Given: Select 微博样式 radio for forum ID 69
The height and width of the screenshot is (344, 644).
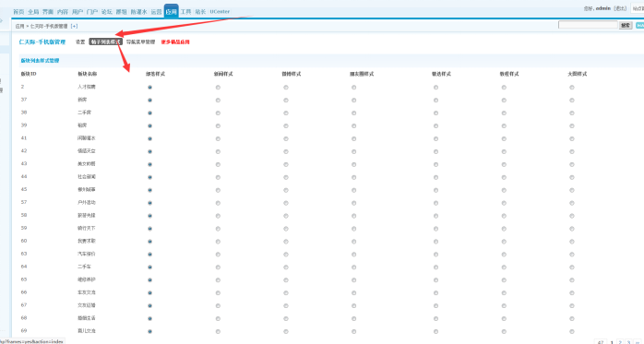Looking at the screenshot, I should click(x=286, y=331).
